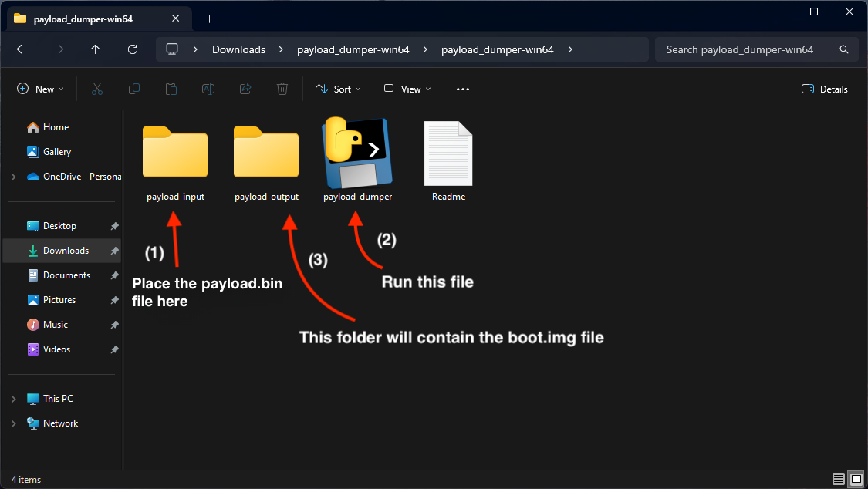Screen dimensions: 868x489
Task: Go back with the left arrow
Action: 22,49
